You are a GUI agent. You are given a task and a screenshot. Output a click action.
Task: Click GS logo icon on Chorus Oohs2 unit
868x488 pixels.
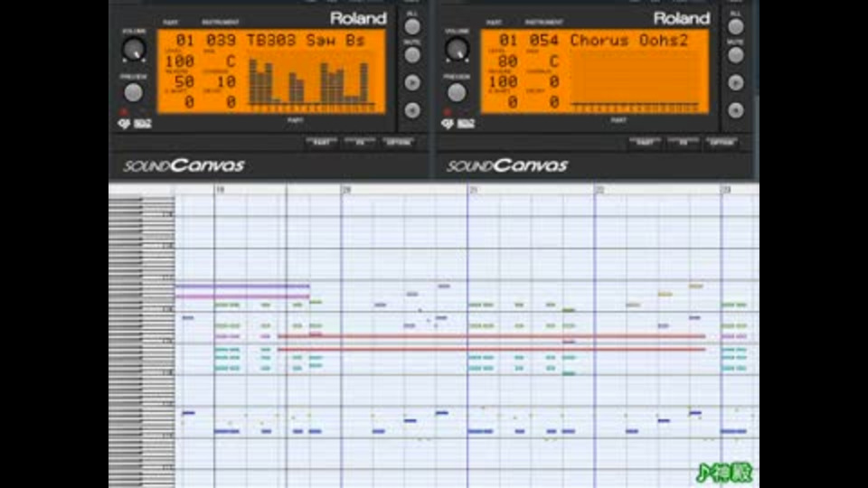(448, 124)
